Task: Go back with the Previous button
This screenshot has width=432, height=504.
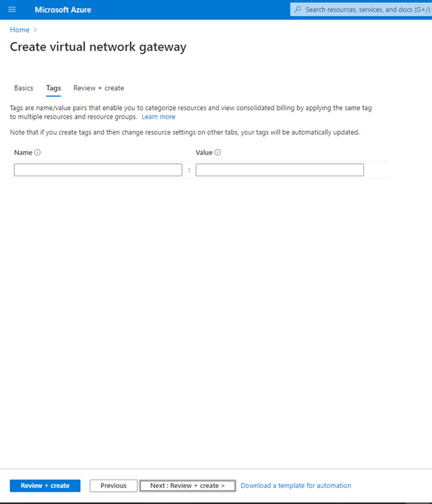Action: click(x=113, y=486)
